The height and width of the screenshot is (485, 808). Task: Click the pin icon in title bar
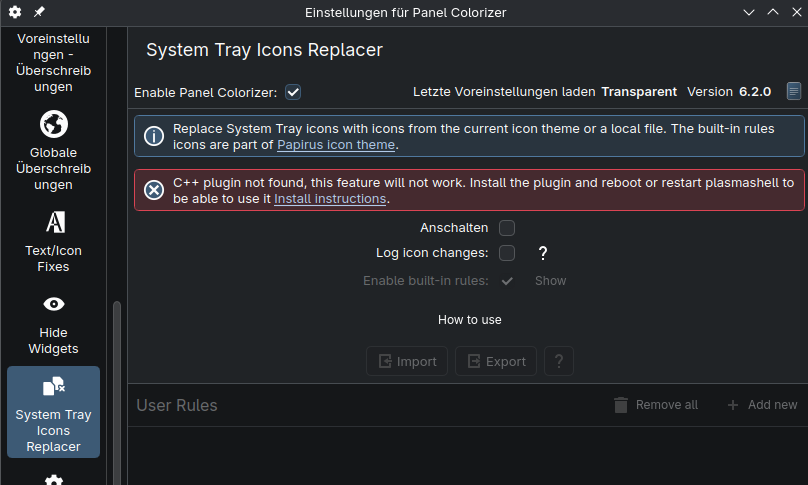(x=39, y=12)
